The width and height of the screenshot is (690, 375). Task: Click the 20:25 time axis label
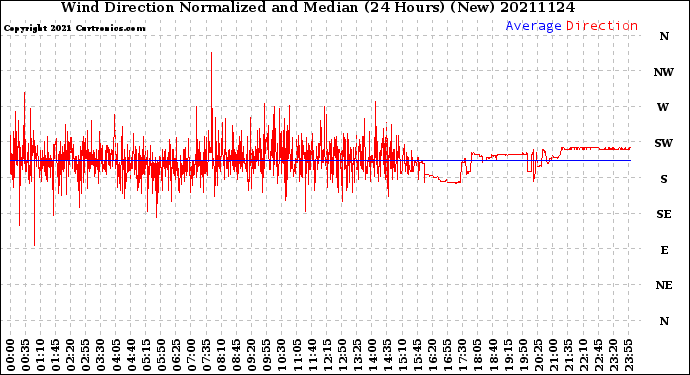(538, 355)
